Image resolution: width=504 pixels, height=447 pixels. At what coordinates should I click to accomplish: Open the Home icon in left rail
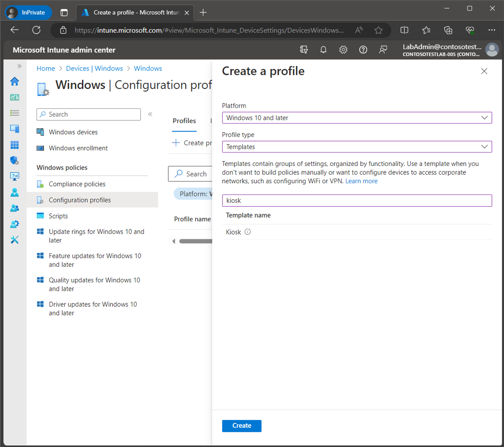15,81
